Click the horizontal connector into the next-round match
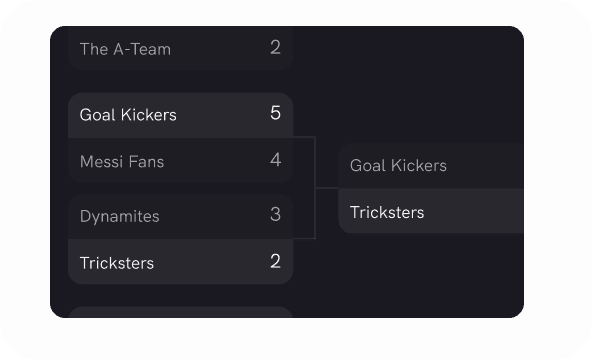 pyautogui.click(x=327, y=188)
